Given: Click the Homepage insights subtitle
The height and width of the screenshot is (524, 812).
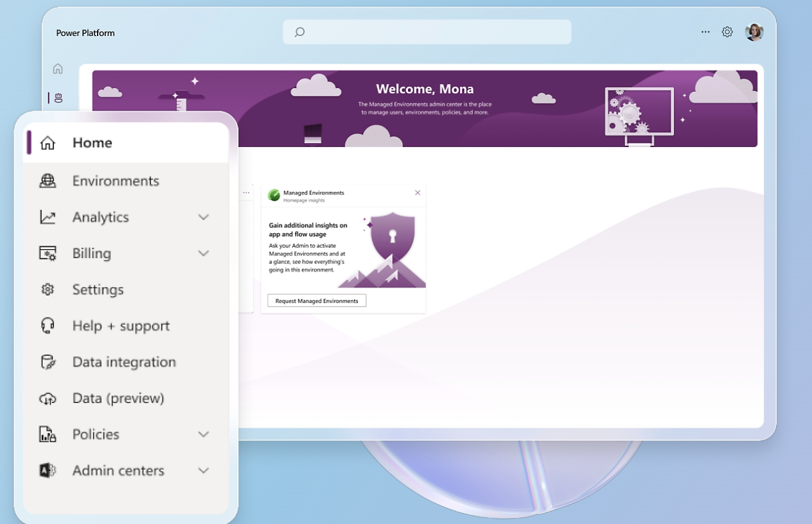Looking at the screenshot, I should click(x=304, y=200).
